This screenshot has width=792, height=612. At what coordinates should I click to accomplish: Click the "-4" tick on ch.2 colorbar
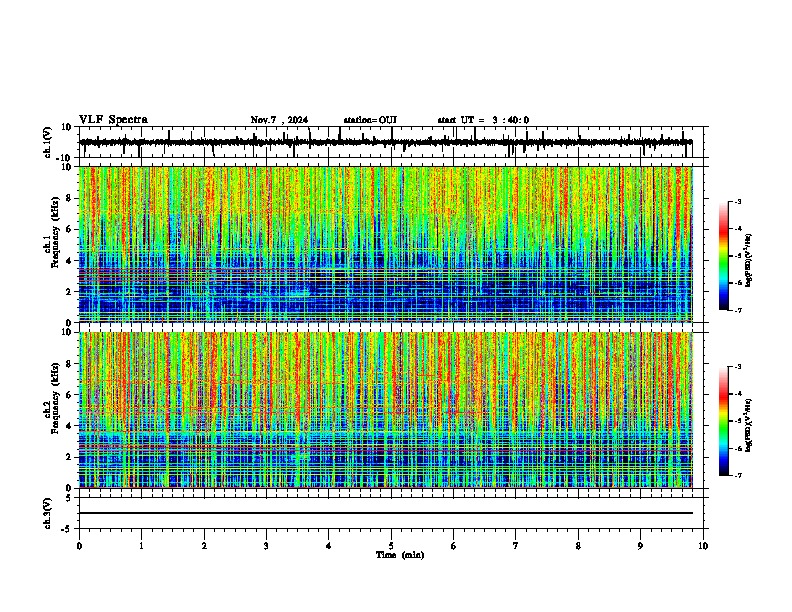coord(737,394)
